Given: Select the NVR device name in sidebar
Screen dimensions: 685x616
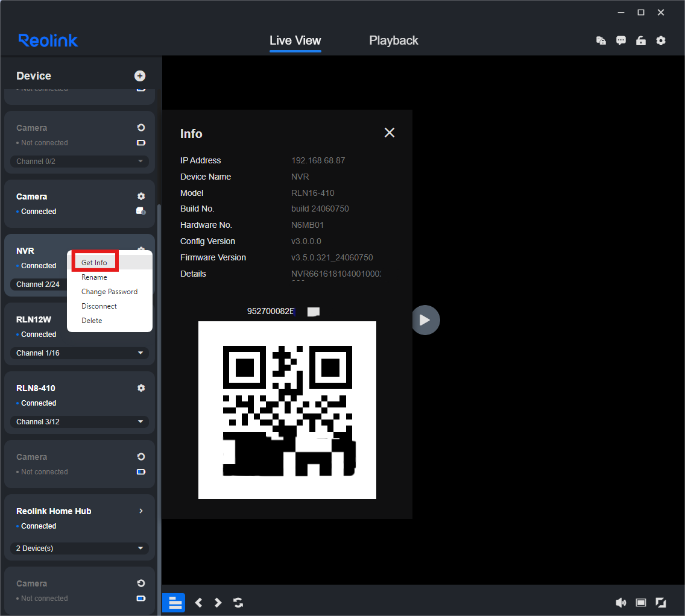Looking at the screenshot, I should coord(25,251).
